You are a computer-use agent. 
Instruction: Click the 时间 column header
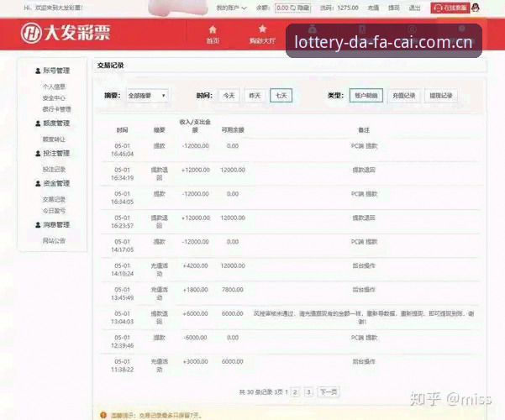(122, 130)
